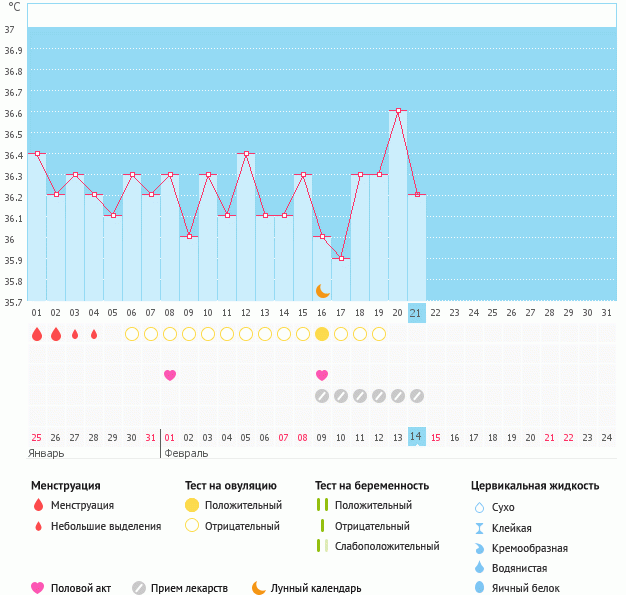Click the 'Слабоположительный' pregnancy test legend icon
626x595 pixels.
321,546
